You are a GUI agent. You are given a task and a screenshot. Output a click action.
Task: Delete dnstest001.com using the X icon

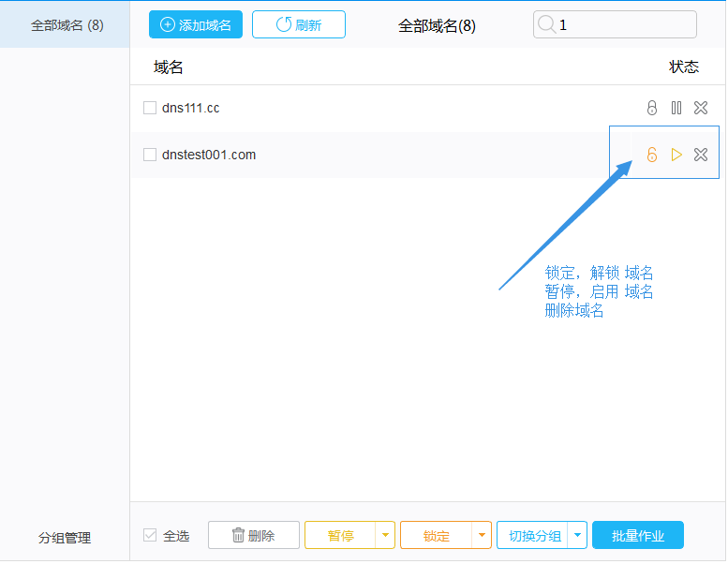click(x=701, y=155)
